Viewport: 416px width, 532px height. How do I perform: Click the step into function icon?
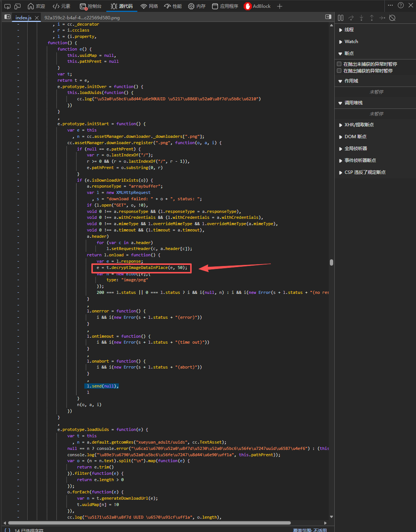click(x=361, y=18)
